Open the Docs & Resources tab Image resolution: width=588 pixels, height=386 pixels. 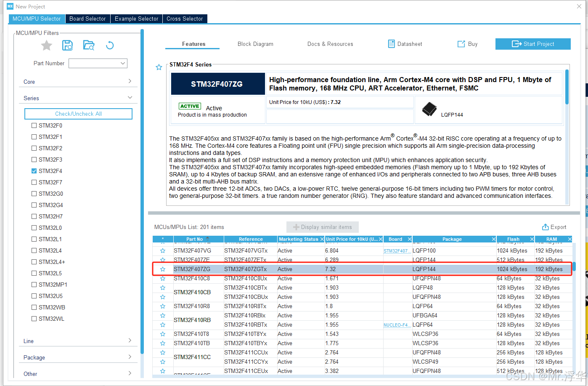click(330, 44)
